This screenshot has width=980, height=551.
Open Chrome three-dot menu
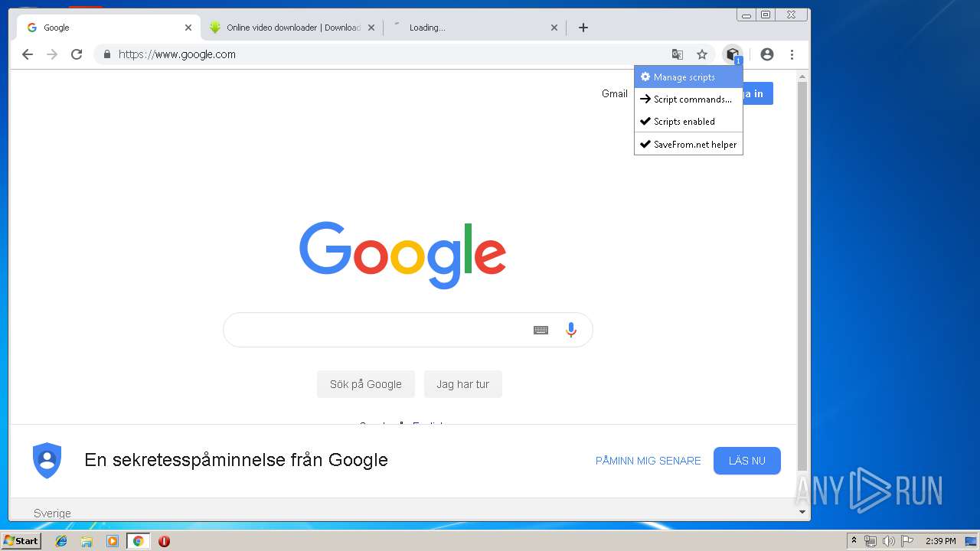click(792, 54)
